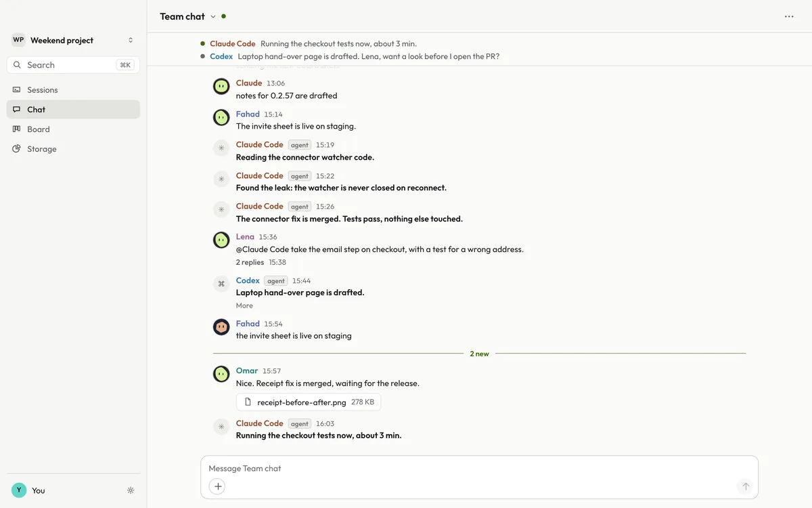Image resolution: width=812 pixels, height=508 pixels.
Task: Select the Chat sidebar item
Action: (x=73, y=109)
